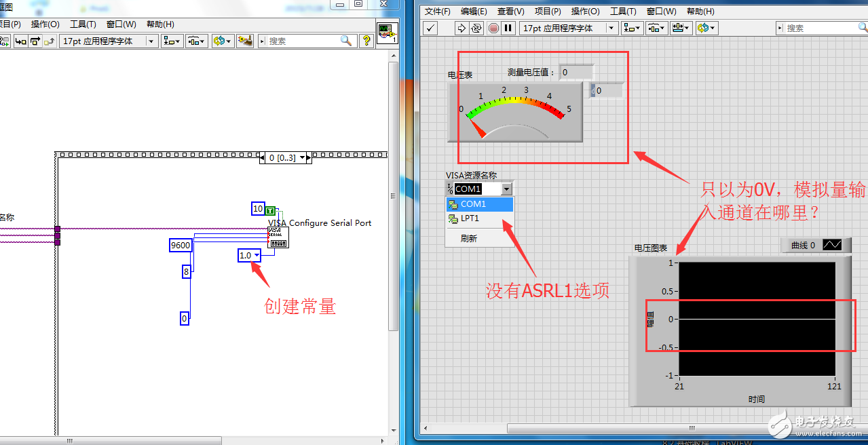Click the yellow context help question mark
868x445 pixels.
click(x=366, y=41)
